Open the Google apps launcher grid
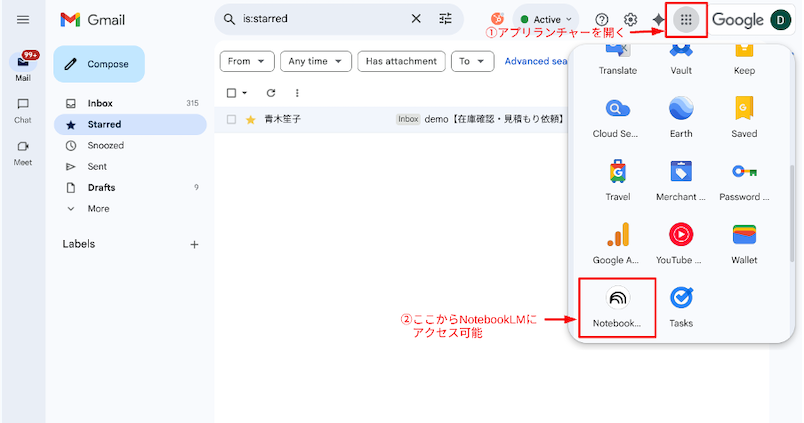The height and width of the screenshot is (423, 804). (686, 20)
